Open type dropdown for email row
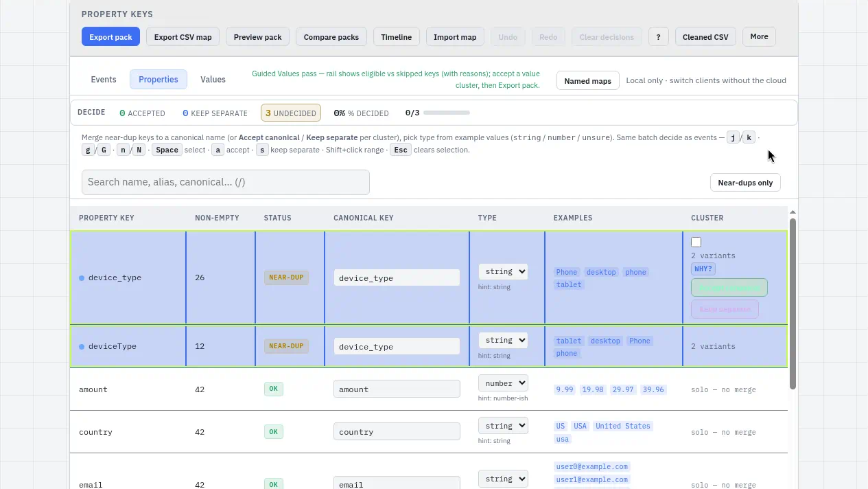Viewport: 868px width, 489px height. coord(503,479)
